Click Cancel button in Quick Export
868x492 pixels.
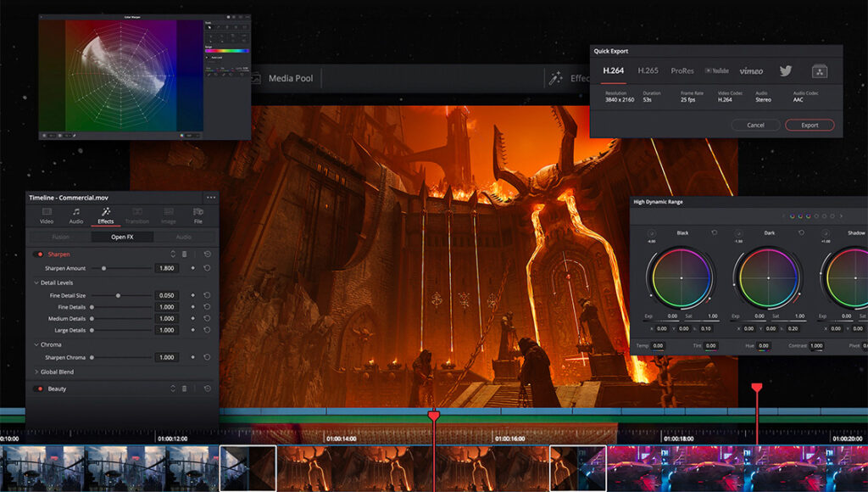[x=755, y=126]
